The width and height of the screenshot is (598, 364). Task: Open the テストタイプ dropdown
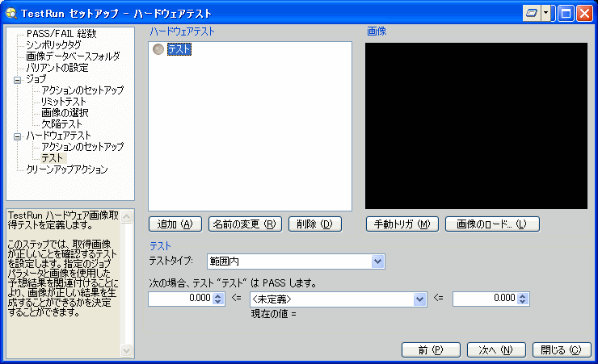[x=377, y=261]
